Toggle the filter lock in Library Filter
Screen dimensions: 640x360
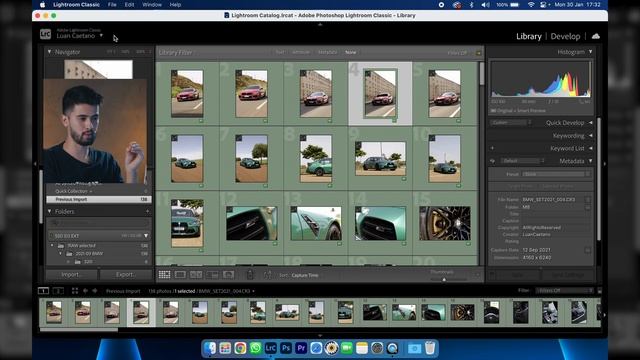click(478, 53)
